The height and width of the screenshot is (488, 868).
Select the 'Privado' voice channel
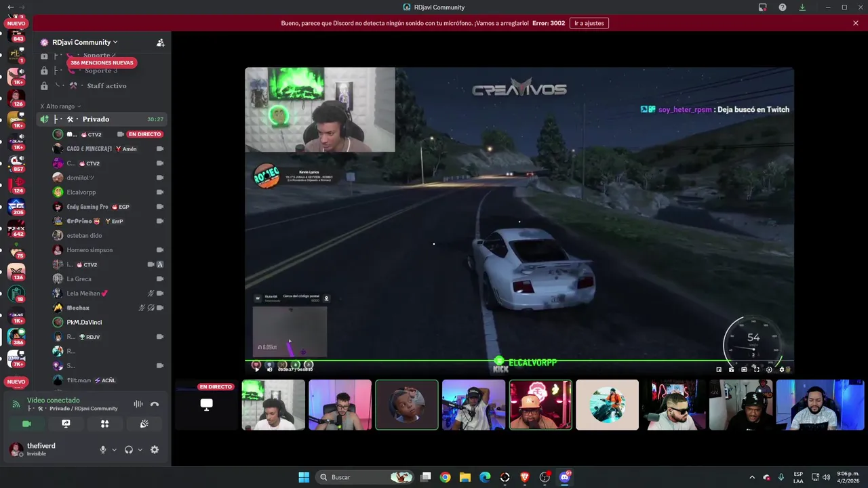coord(102,119)
